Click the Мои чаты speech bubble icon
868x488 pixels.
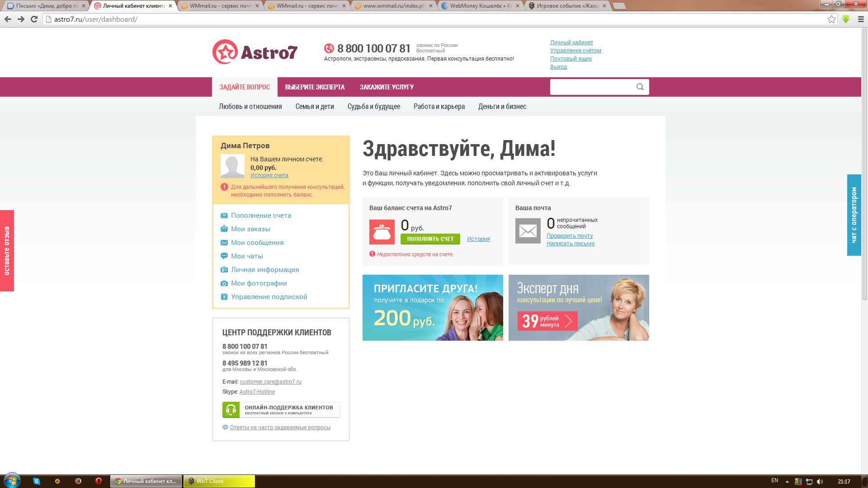tap(224, 256)
